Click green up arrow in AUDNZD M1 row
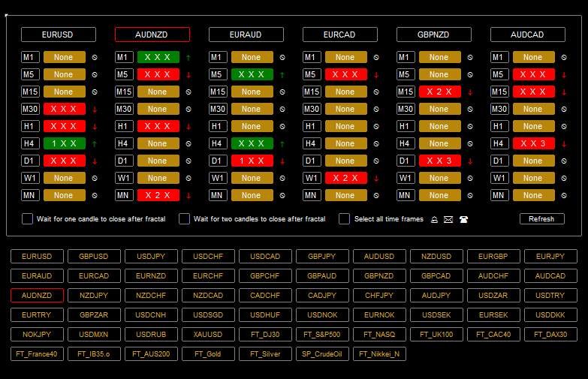The height and width of the screenshot is (379, 588). [x=188, y=57]
